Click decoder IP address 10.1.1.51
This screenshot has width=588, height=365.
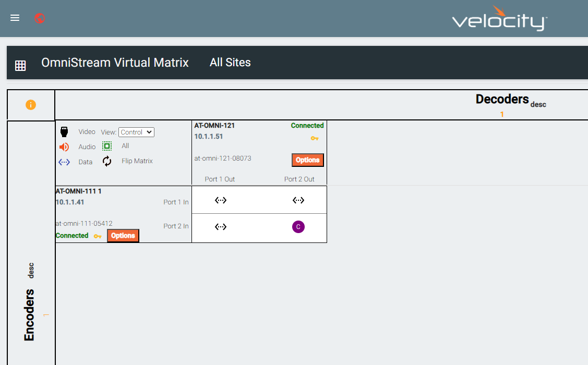[x=209, y=137]
